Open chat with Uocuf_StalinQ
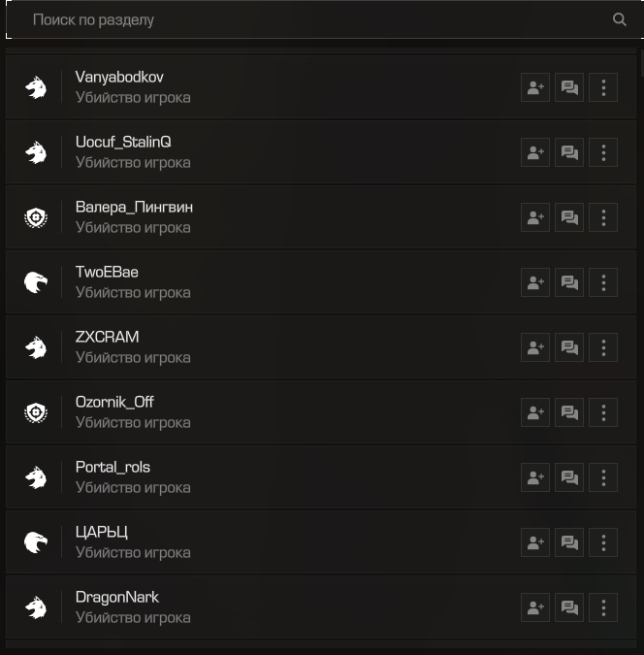 tap(569, 152)
